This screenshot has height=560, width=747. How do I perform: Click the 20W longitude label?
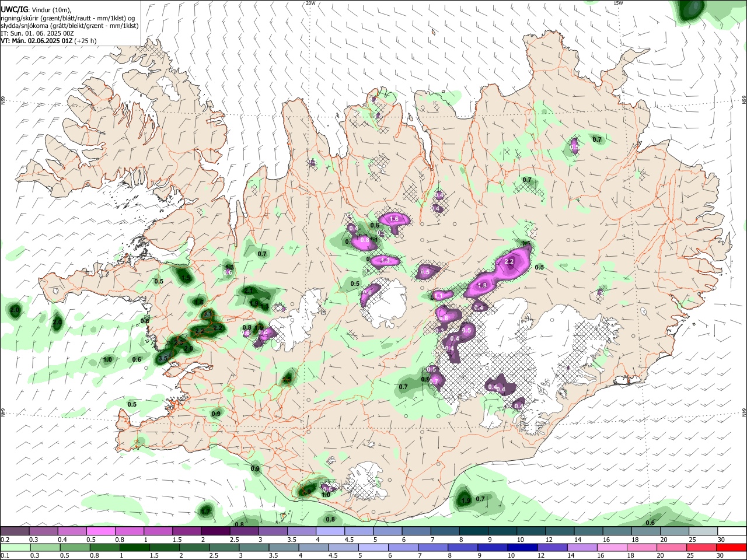click(310, 3)
